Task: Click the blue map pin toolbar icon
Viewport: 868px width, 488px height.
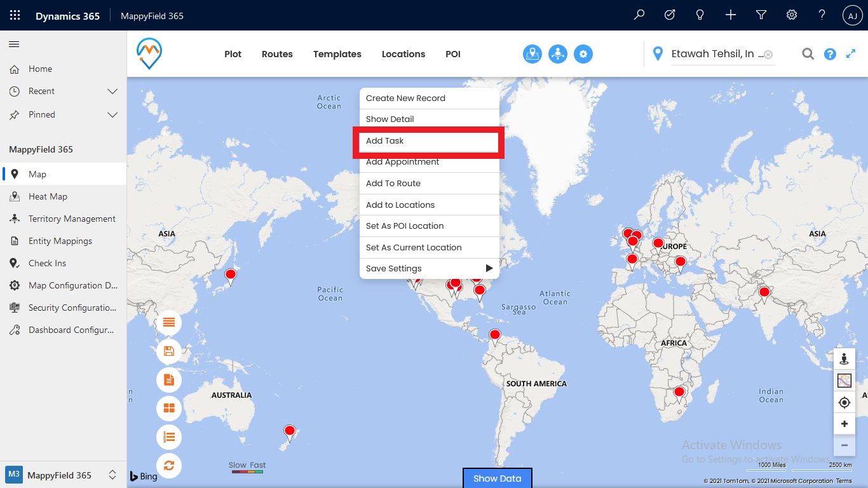Action: (x=532, y=54)
